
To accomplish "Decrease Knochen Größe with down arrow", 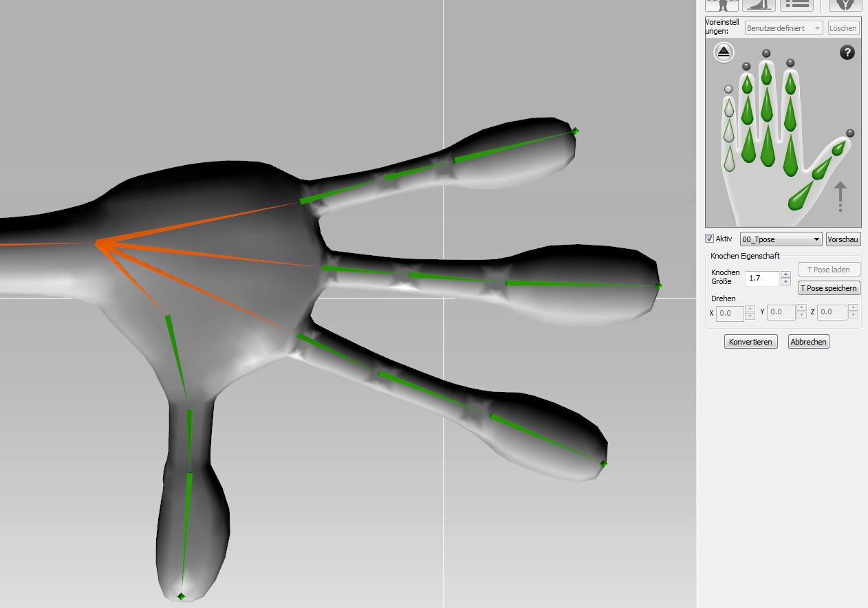I will (786, 282).
